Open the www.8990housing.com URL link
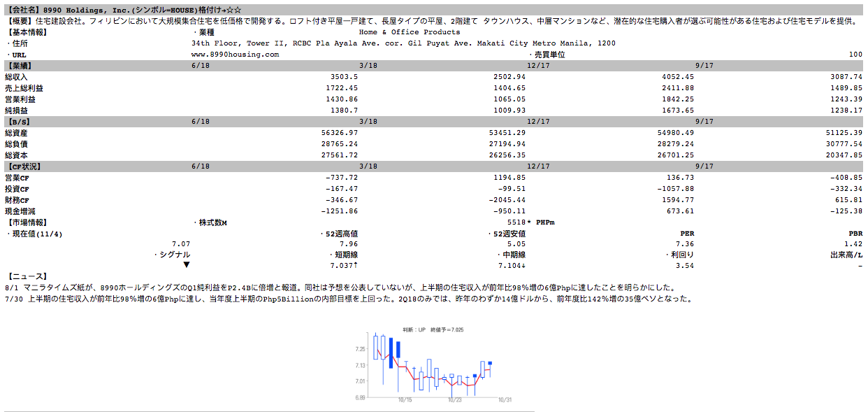Viewport: 868px width, 412px height. (x=235, y=55)
